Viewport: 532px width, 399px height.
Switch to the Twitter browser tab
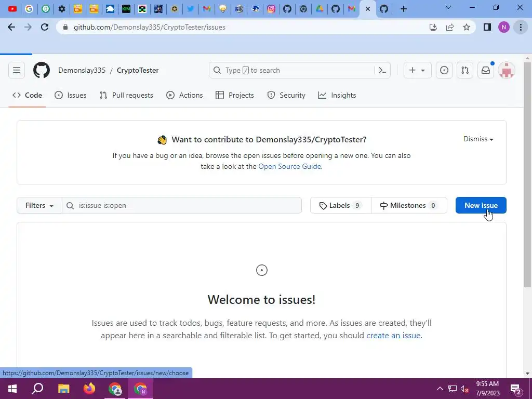coord(190,9)
